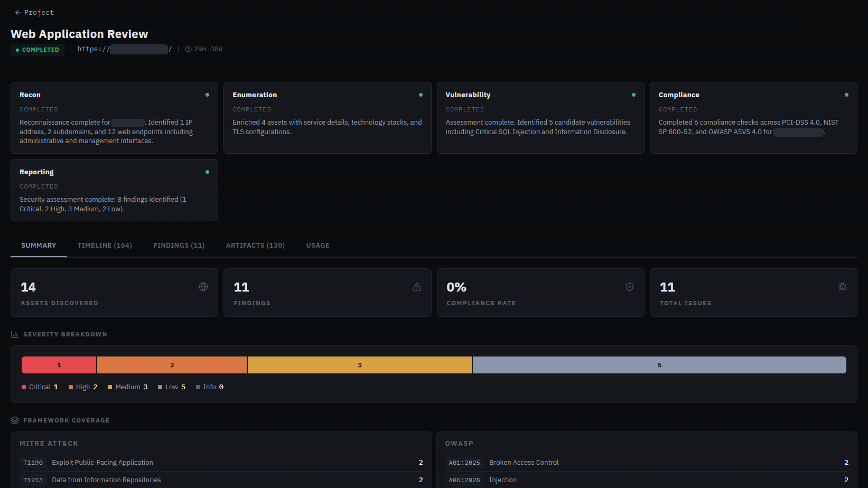Select T1190 Exploit Public-Facing Application row
The height and width of the screenshot is (488, 868).
[221, 463]
